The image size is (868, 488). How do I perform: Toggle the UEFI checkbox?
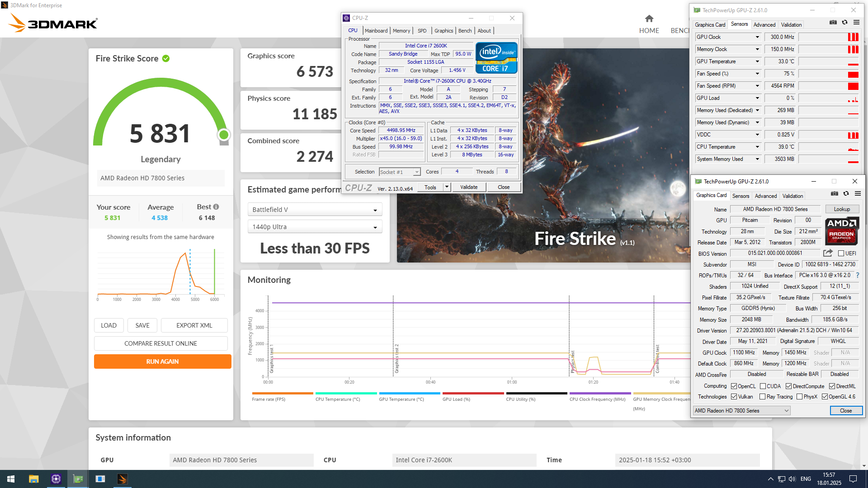841,253
